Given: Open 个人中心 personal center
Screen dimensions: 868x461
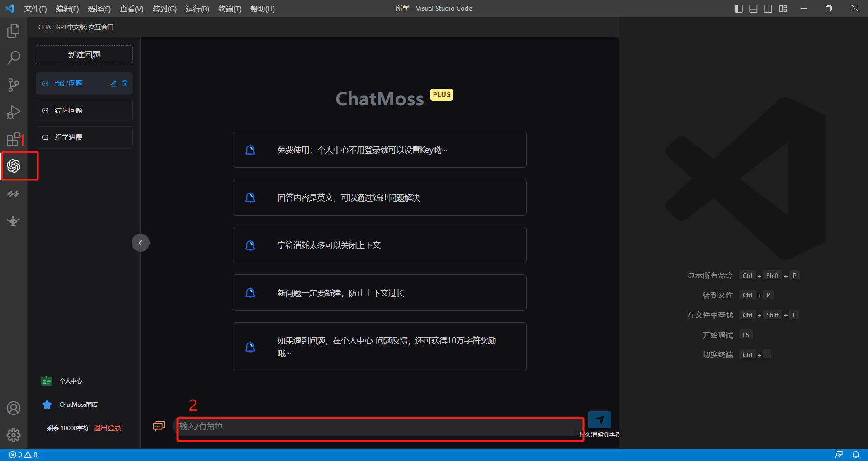Looking at the screenshot, I should pyautogui.click(x=71, y=381).
